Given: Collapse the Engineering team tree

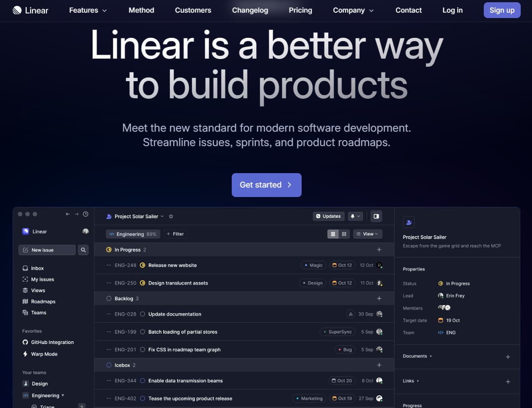Looking at the screenshot, I should pos(63,395).
